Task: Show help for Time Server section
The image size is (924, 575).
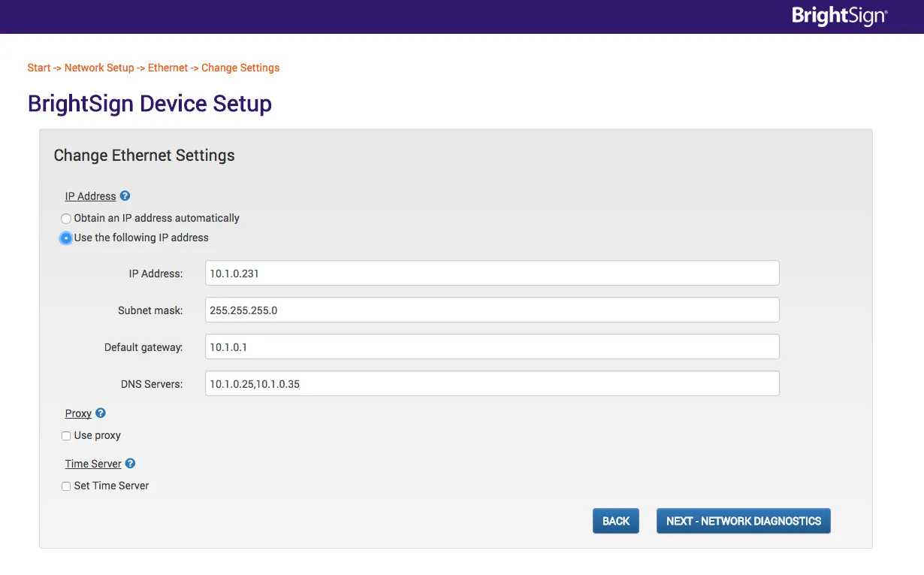Action: (130, 464)
